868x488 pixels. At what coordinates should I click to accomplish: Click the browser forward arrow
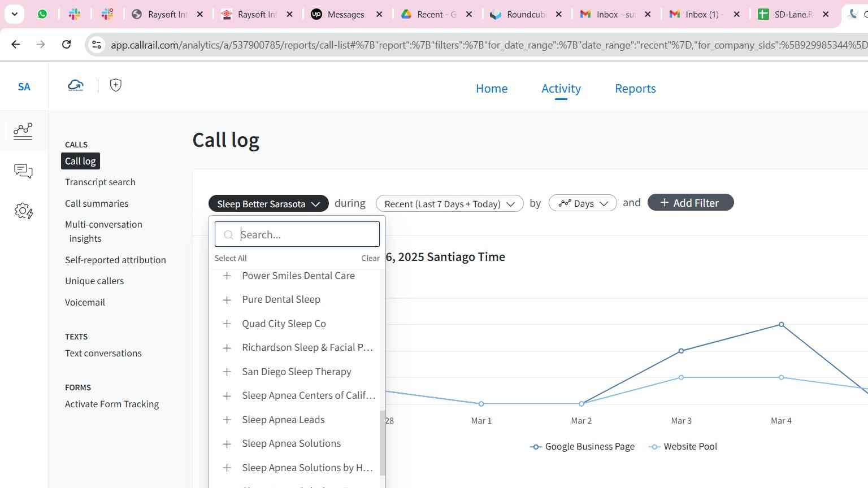41,44
